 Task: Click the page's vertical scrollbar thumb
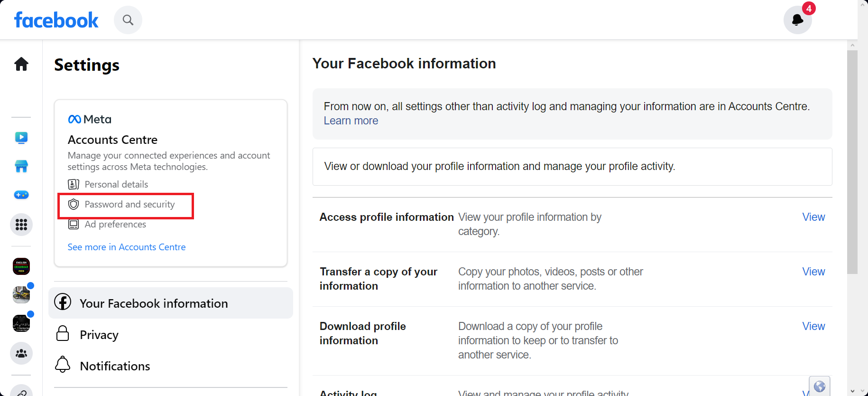pos(852,161)
